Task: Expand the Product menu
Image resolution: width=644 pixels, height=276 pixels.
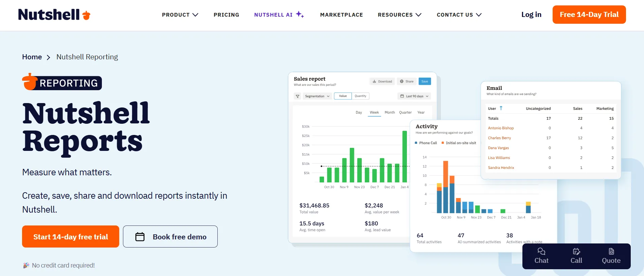Action: [180, 15]
